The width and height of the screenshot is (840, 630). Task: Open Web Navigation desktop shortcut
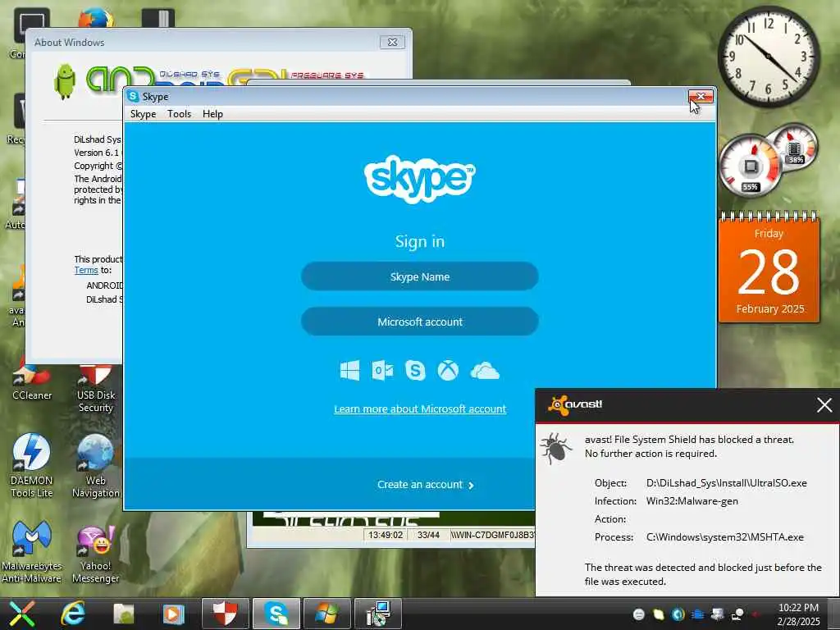95,466
